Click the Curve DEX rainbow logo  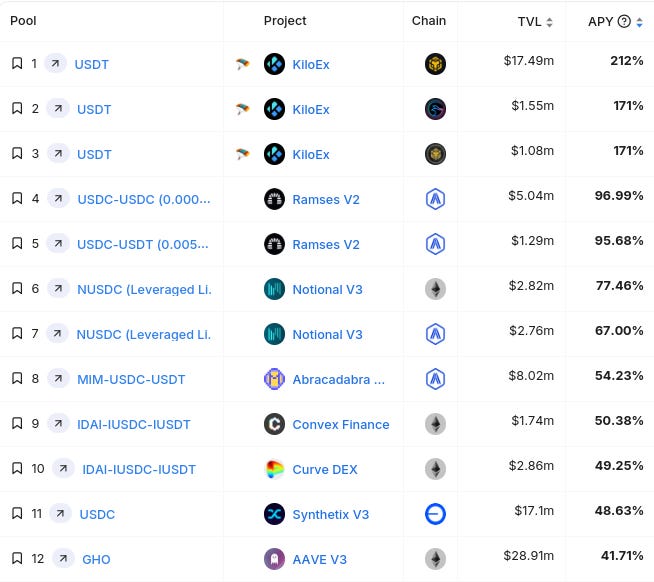(274, 469)
